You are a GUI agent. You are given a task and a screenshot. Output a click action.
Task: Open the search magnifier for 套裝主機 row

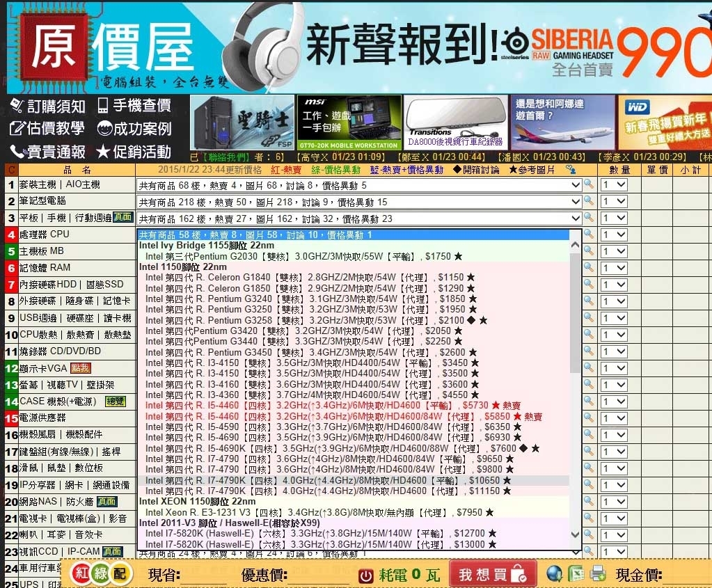[589, 184]
